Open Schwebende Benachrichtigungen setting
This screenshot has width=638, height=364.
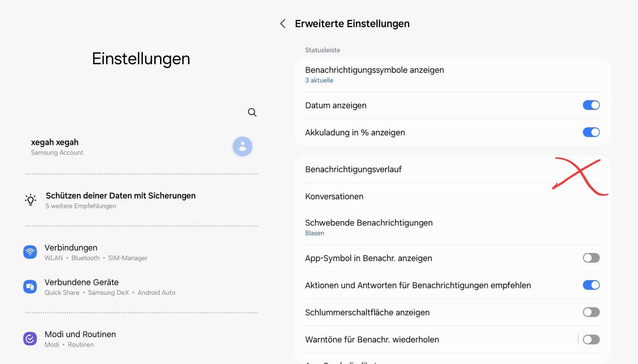453,227
